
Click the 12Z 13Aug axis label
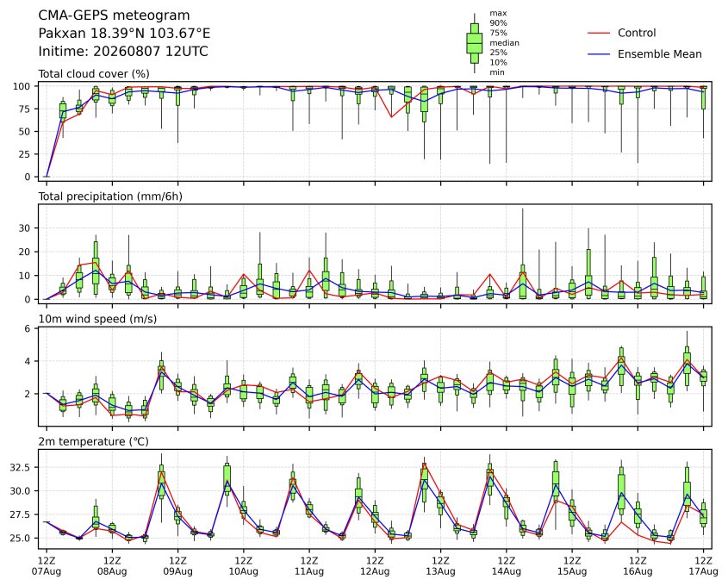[x=440, y=566]
